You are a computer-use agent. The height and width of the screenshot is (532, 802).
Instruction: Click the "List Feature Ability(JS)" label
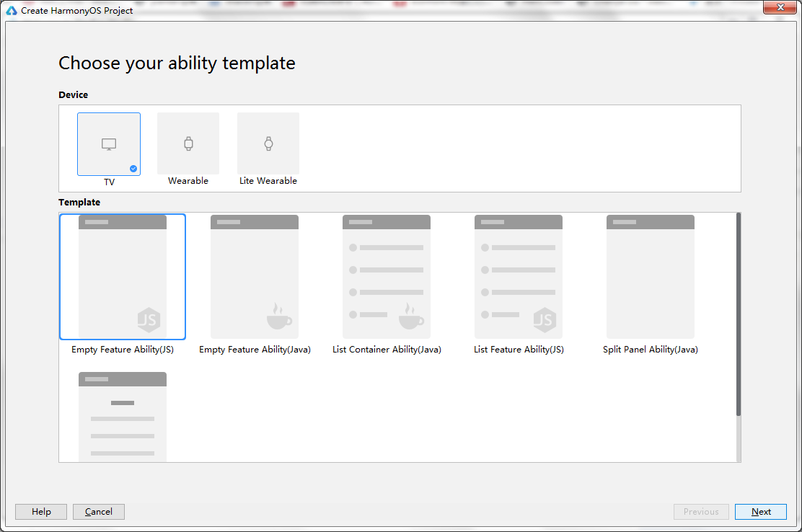(519, 350)
